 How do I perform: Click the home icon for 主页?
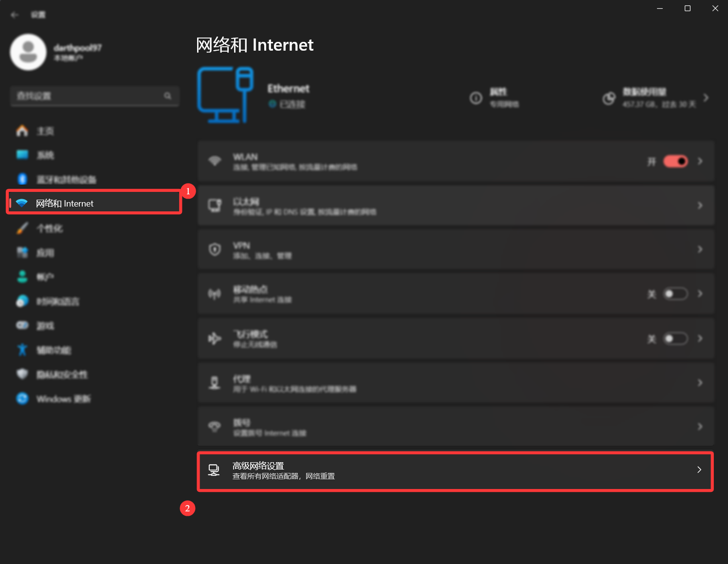[22, 131]
